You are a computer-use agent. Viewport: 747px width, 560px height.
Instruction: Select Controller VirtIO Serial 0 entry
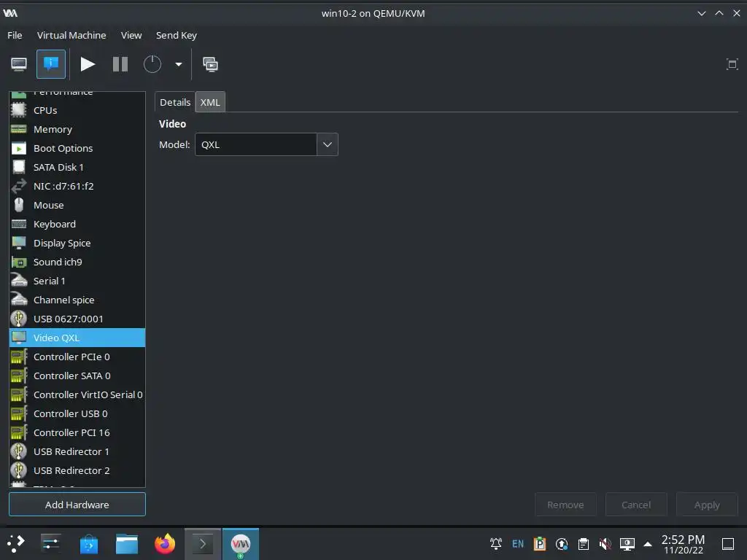(x=77, y=394)
